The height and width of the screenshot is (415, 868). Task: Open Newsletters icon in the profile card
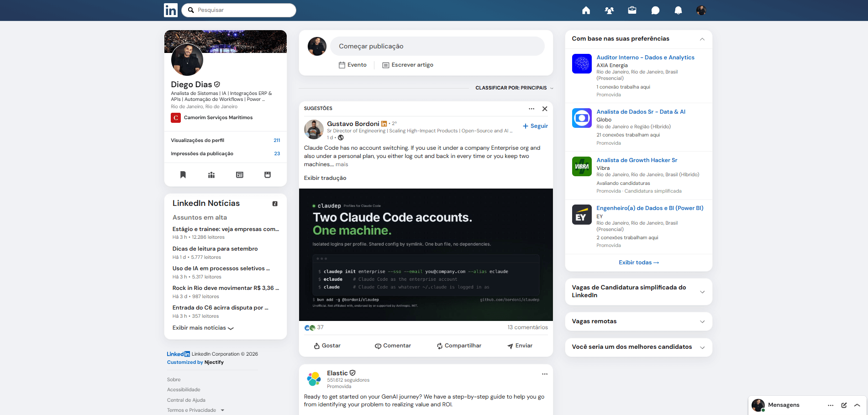240,175
